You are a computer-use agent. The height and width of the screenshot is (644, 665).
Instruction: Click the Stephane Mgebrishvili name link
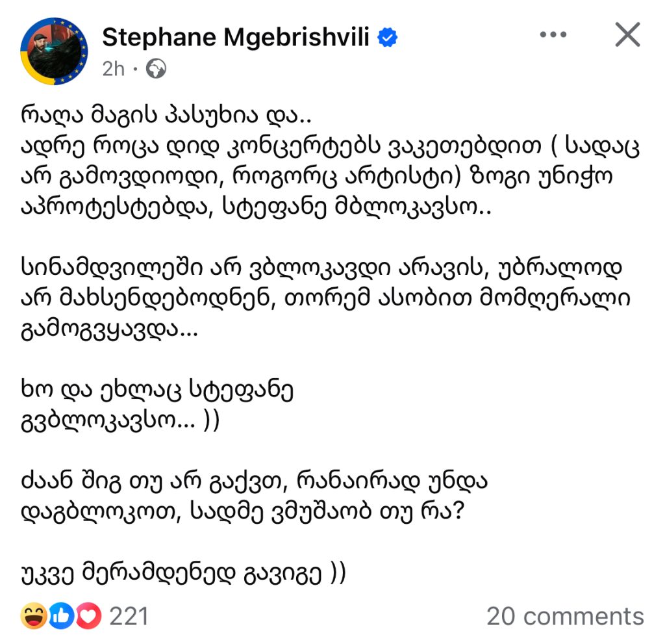pyautogui.click(x=236, y=38)
